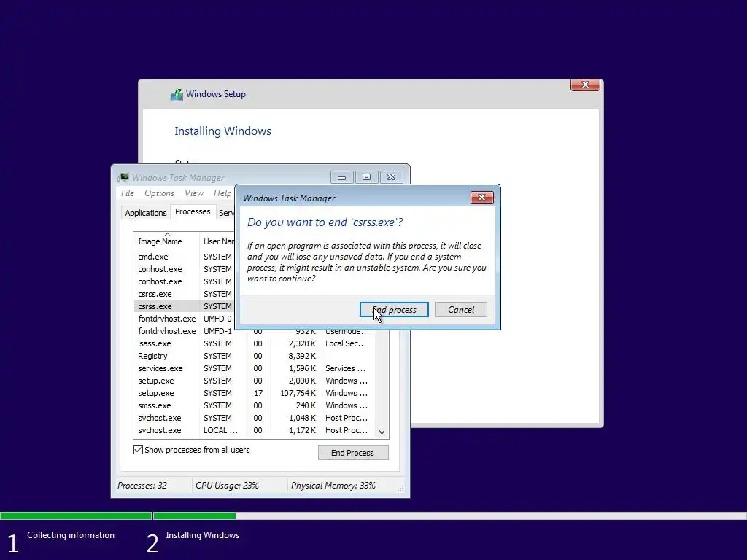Open the File menu in Task Manager
This screenshot has width=747, height=560.
coord(127,192)
